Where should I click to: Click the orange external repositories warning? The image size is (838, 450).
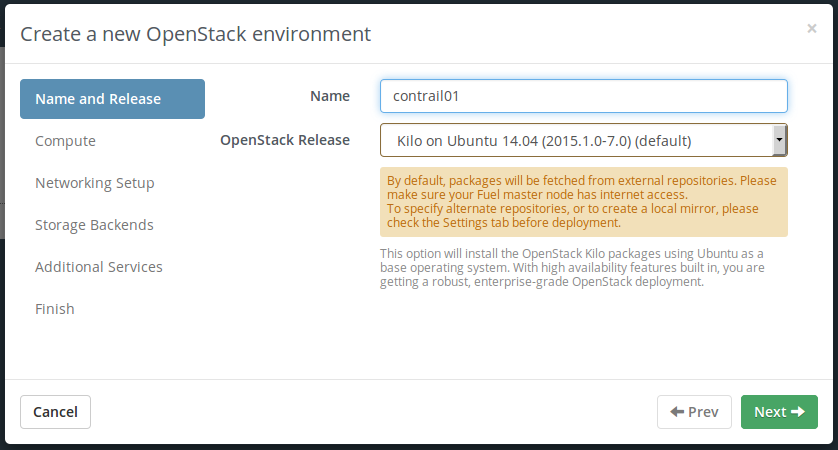584,202
